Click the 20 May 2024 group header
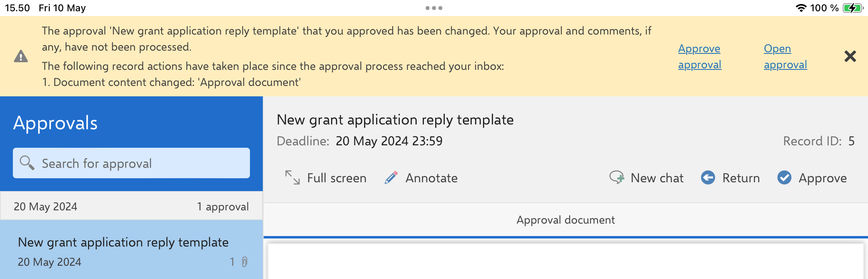Screen dimensions: 868x279 pos(131,206)
